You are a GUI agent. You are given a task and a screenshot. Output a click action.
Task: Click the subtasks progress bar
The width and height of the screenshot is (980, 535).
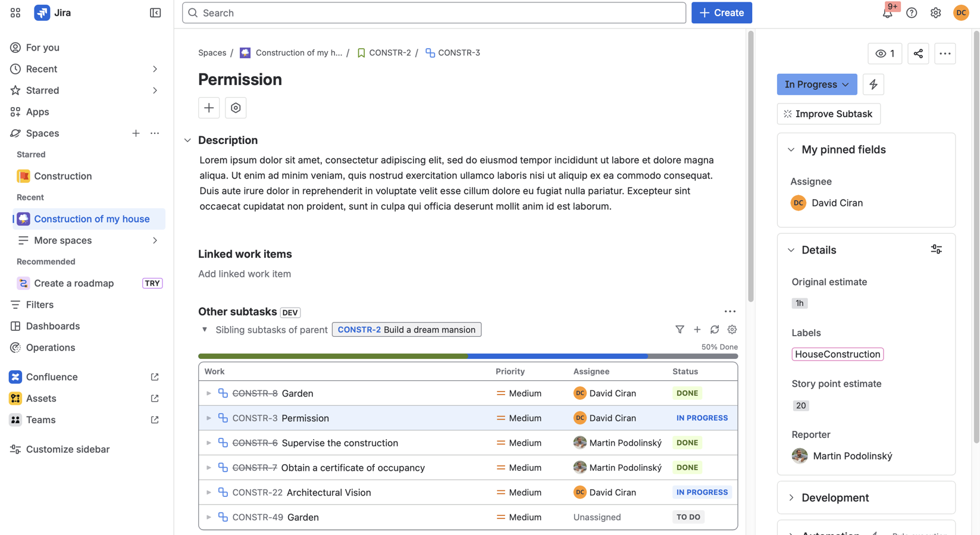point(468,356)
